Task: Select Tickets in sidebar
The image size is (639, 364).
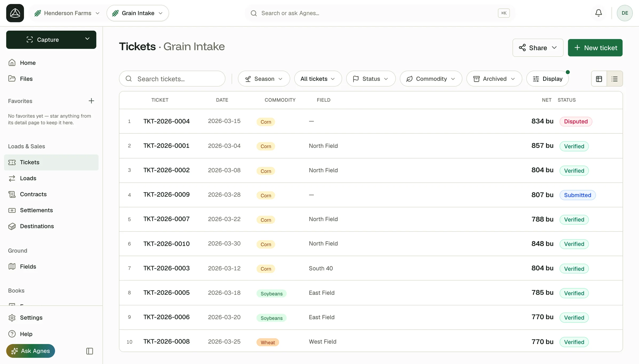Action: click(51, 162)
